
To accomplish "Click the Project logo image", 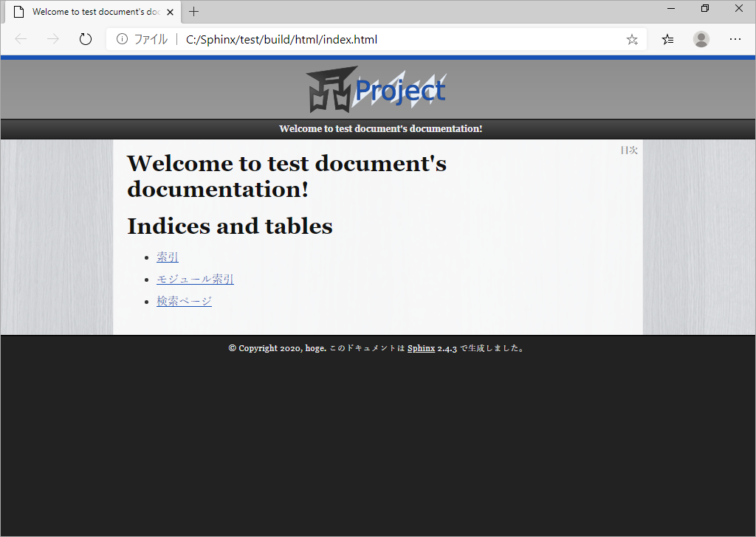I will coord(377,89).
